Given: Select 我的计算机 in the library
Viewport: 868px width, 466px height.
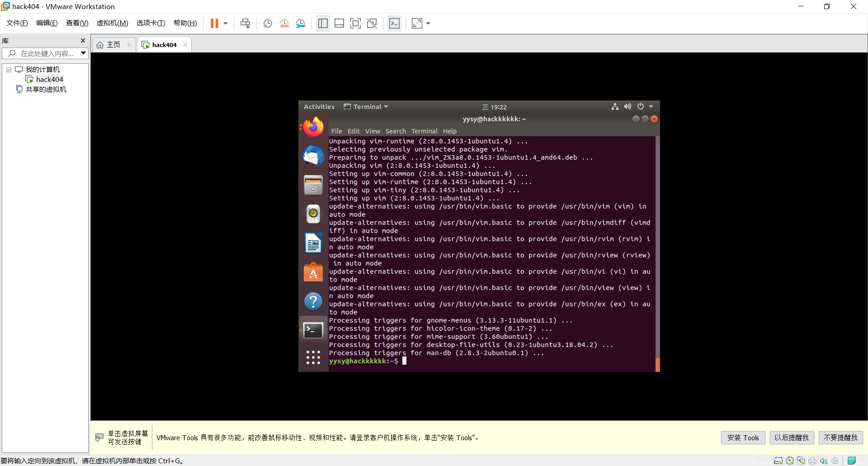Looking at the screenshot, I should coord(42,70).
